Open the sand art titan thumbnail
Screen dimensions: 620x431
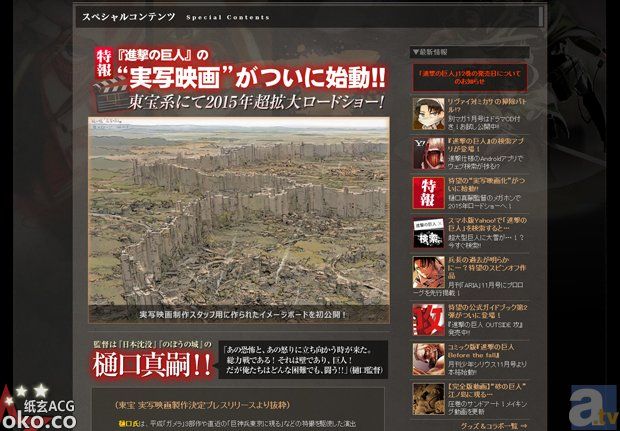[x=429, y=399]
